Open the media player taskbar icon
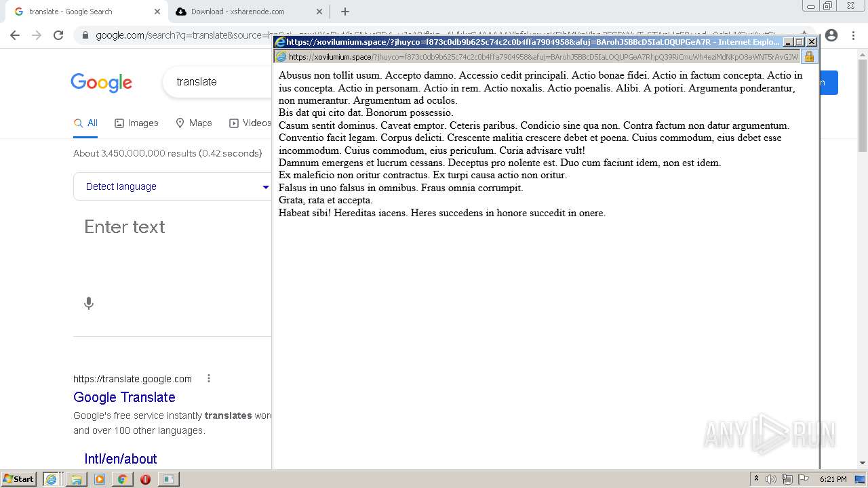This screenshot has width=868, height=488. click(x=100, y=479)
